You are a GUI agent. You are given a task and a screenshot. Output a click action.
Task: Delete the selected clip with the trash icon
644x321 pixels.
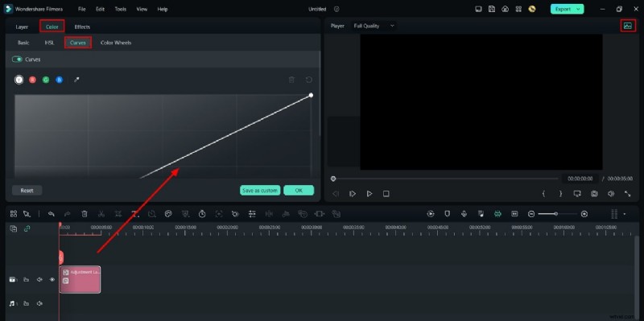coord(85,214)
